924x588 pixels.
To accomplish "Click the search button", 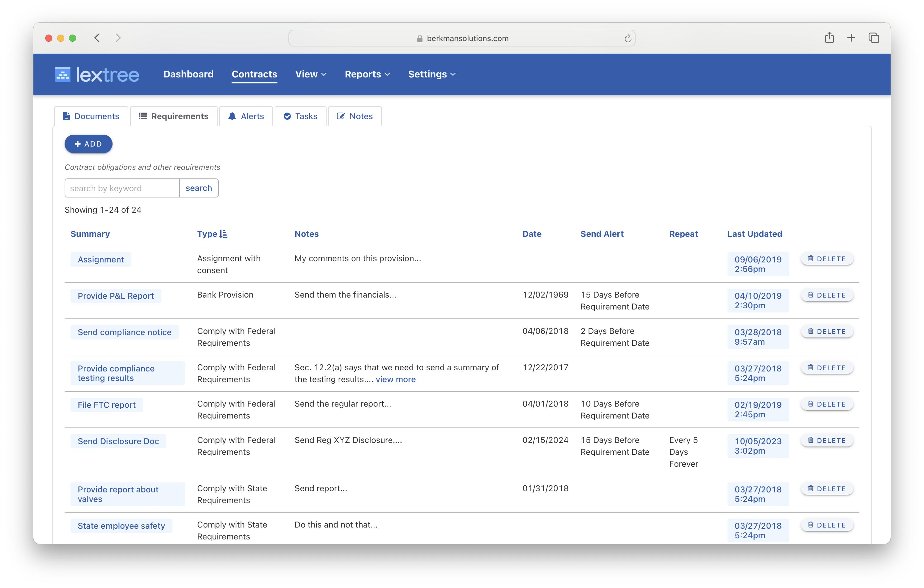I will pos(199,188).
